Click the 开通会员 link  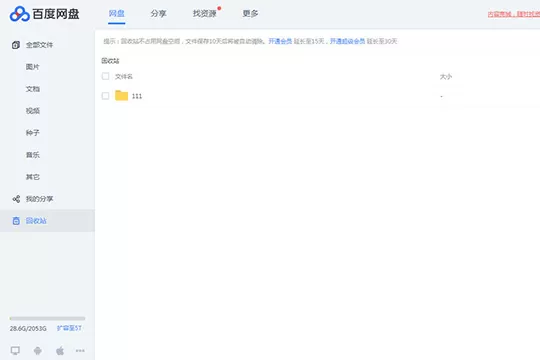280,41
